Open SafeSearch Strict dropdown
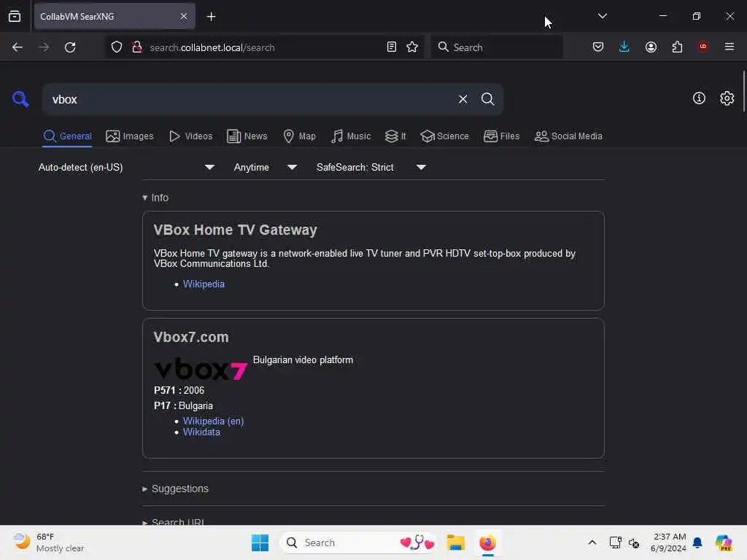The height and width of the screenshot is (560, 747). point(371,167)
